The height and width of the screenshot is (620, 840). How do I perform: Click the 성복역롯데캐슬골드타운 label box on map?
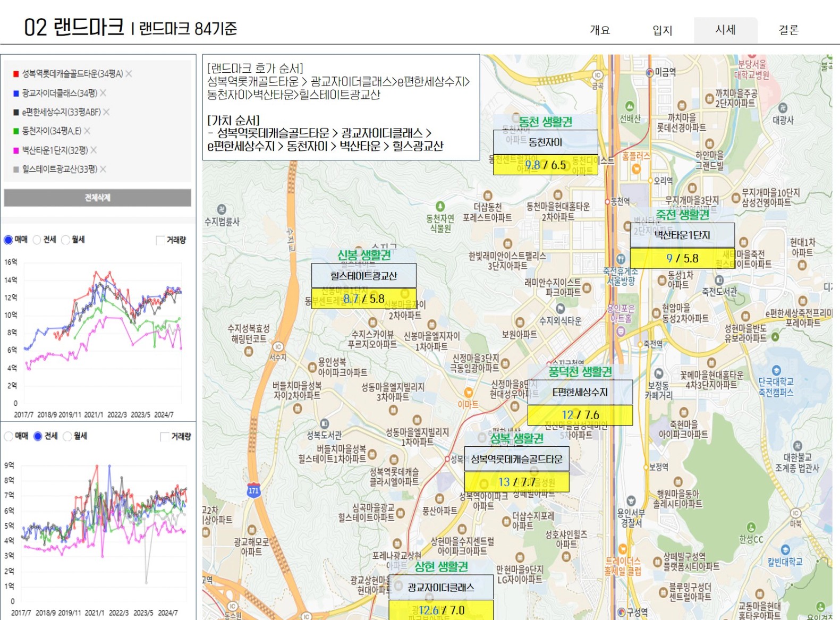517,459
